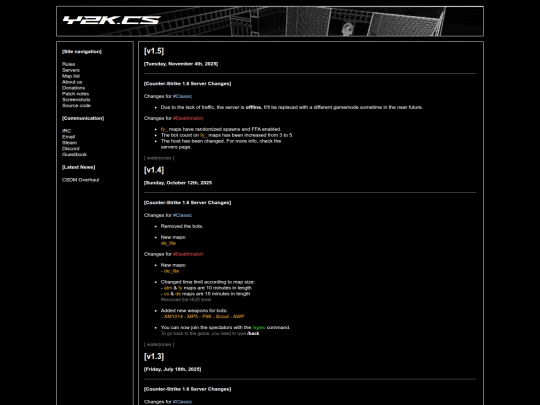Go to the Servers page in sidebar
Screen dimensions: 540x405
tap(71, 70)
